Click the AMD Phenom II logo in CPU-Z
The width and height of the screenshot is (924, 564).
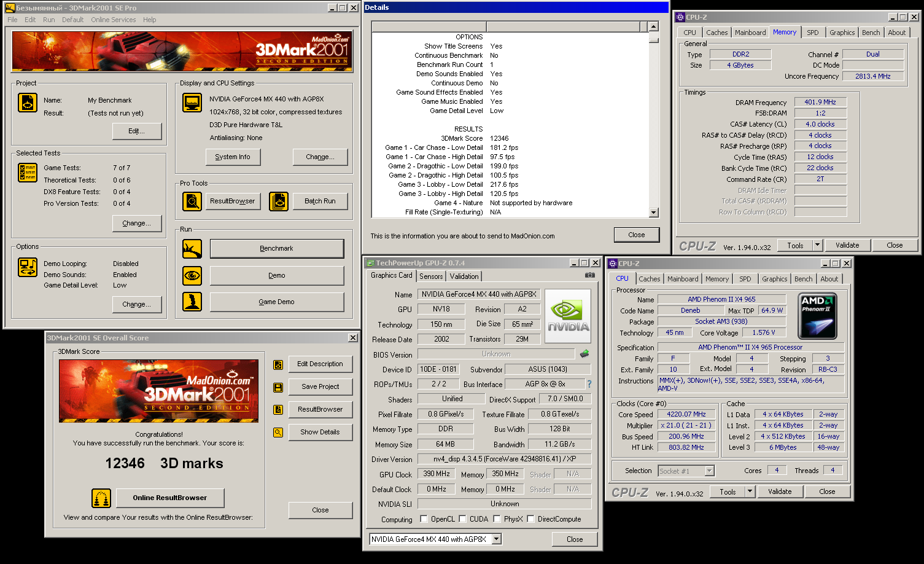[x=818, y=316]
